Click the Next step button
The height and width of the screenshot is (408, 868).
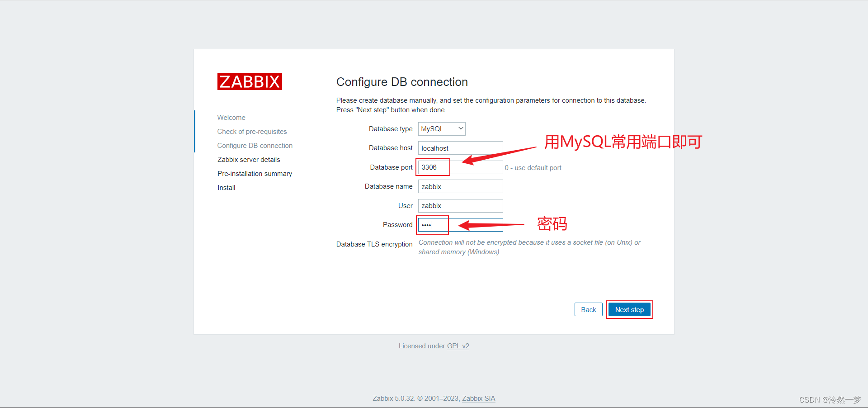[629, 309]
